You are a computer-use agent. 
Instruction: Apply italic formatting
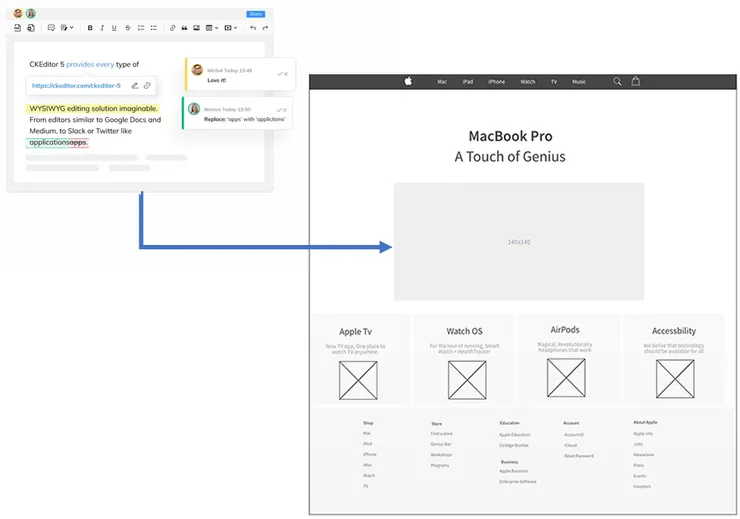coord(102,28)
